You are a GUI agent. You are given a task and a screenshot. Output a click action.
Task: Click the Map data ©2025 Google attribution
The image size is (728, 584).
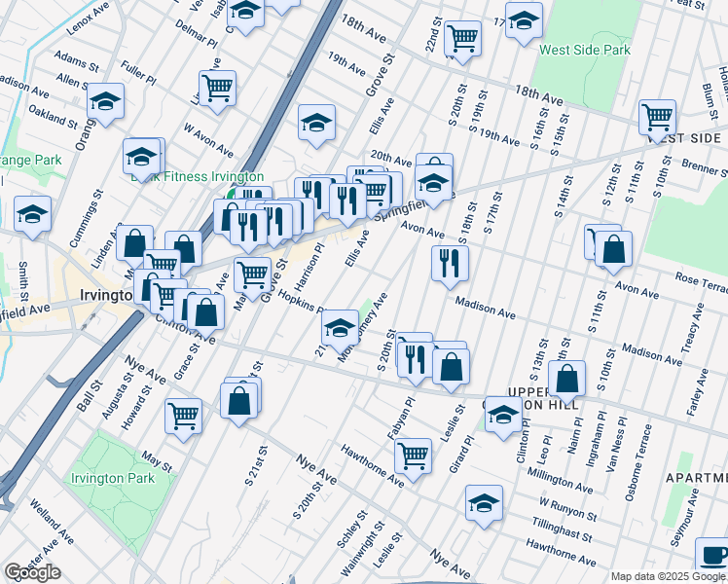(x=668, y=577)
